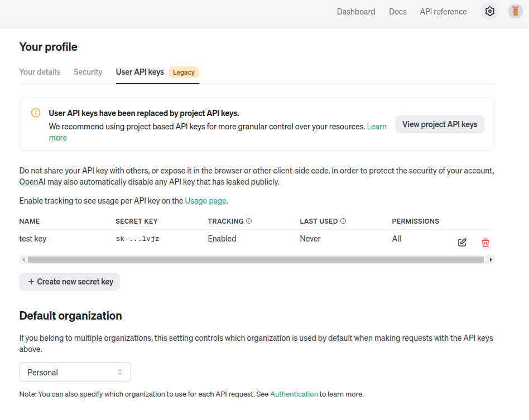
Task: Delete the test key via trash icon
Action: tap(485, 243)
